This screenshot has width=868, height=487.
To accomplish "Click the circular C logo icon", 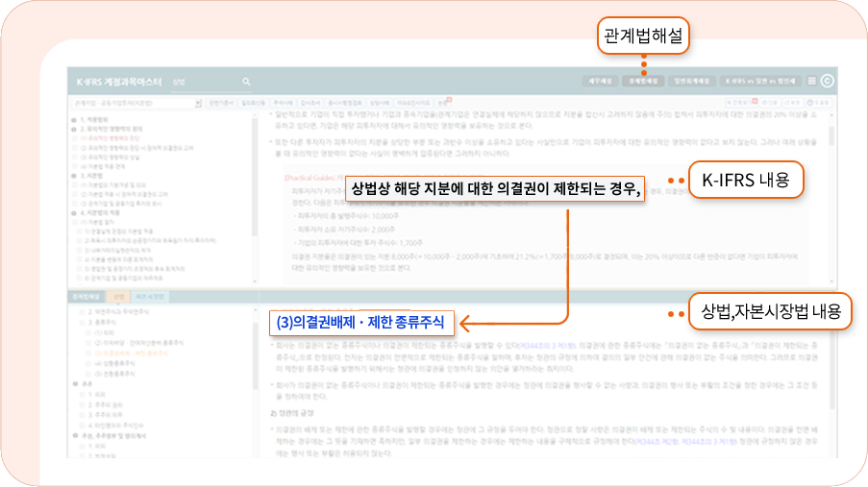I will (x=827, y=83).
